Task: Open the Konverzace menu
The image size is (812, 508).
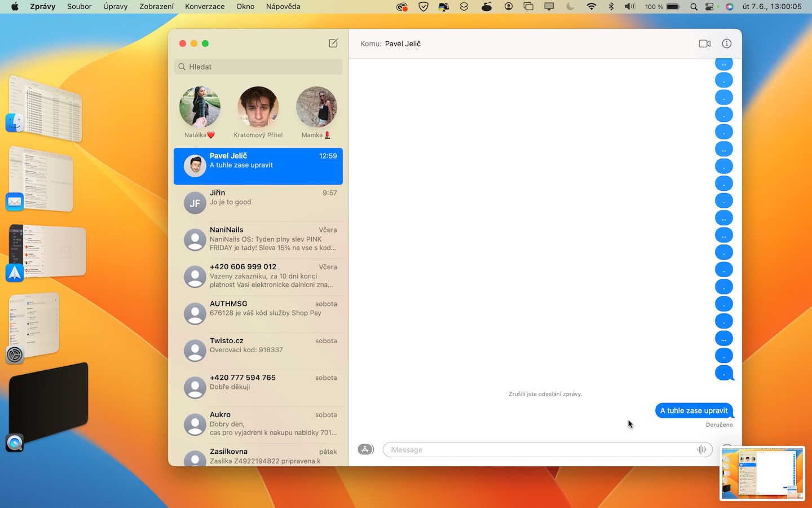Action: (x=205, y=7)
